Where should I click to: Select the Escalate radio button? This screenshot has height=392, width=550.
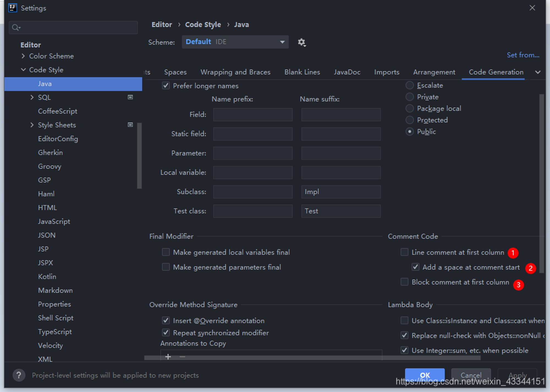coord(410,85)
